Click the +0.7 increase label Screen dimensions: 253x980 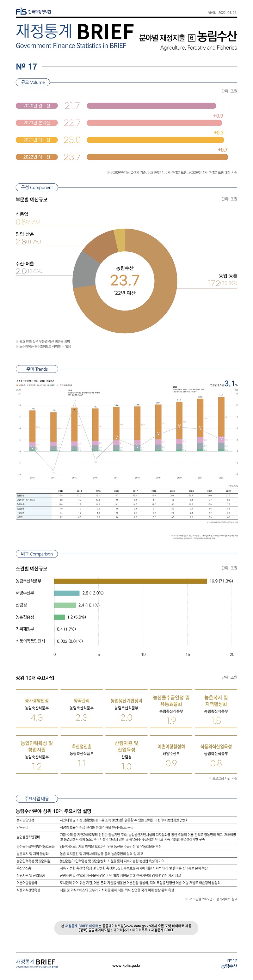[223, 150]
